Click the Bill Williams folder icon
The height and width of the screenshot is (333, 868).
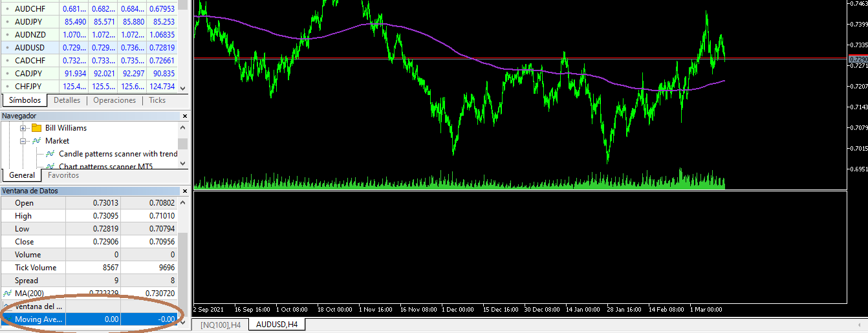pyautogui.click(x=36, y=128)
